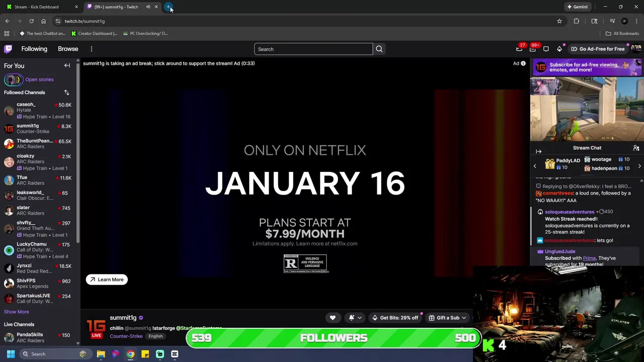This screenshot has height=362, width=644.
Task: Click the English language tag
Action: tap(155, 336)
